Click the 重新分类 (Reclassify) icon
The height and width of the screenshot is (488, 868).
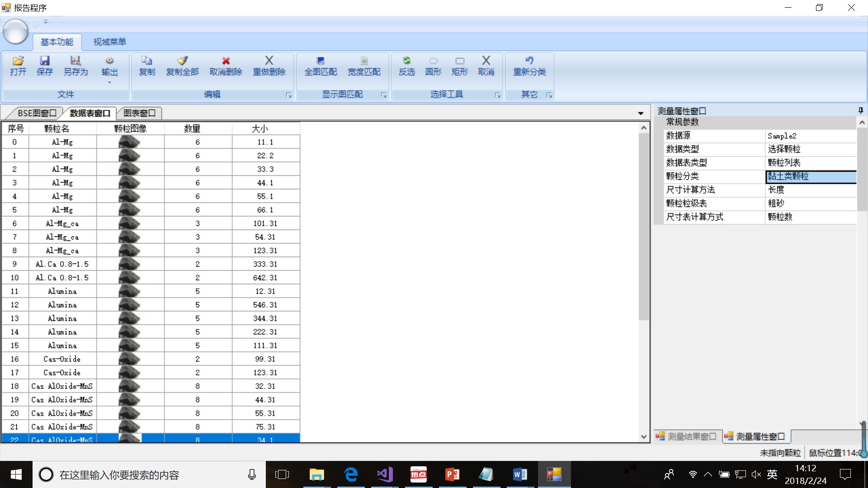pos(529,61)
